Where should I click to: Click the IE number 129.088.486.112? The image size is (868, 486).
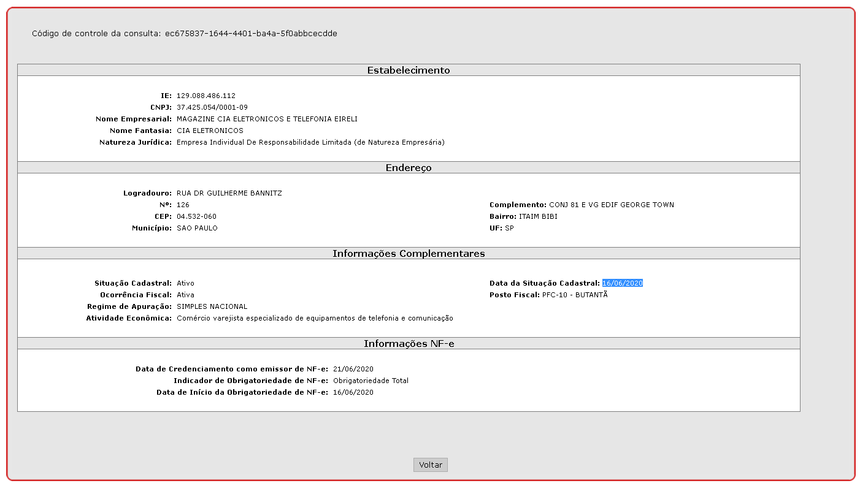[206, 96]
